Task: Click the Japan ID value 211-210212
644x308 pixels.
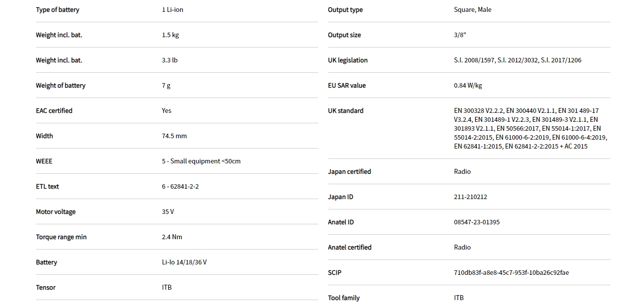Action: click(470, 197)
